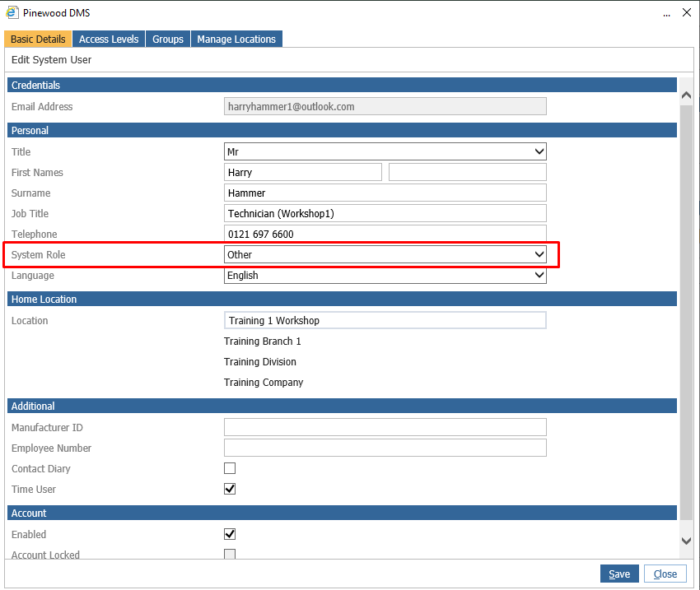Toggle the Contact Diary checkbox

(x=230, y=468)
